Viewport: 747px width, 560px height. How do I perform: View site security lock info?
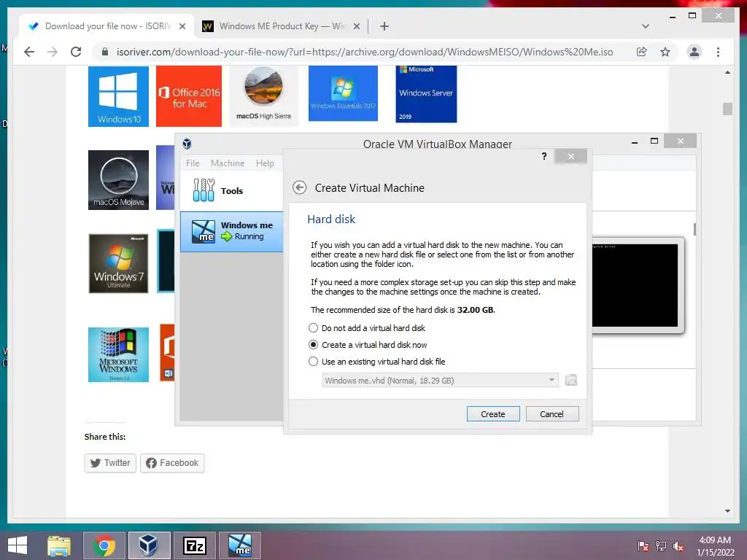tap(105, 52)
